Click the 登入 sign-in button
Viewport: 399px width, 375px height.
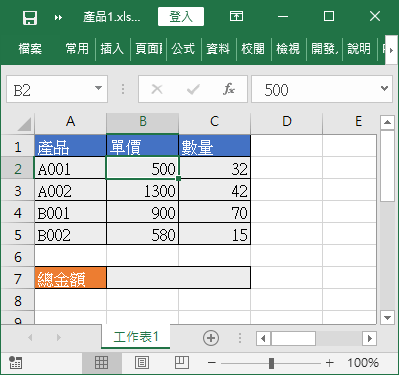(x=181, y=17)
